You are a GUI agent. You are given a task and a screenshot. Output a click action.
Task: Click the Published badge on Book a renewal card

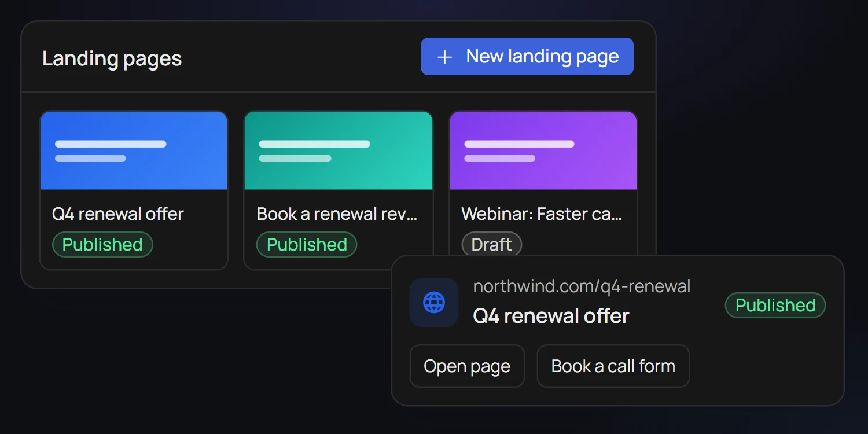(307, 244)
